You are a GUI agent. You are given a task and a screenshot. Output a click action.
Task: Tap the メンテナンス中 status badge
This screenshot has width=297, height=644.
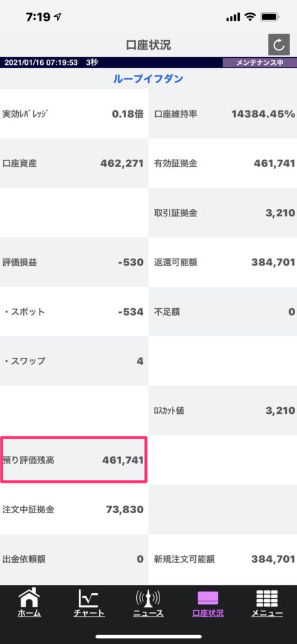point(260,63)
